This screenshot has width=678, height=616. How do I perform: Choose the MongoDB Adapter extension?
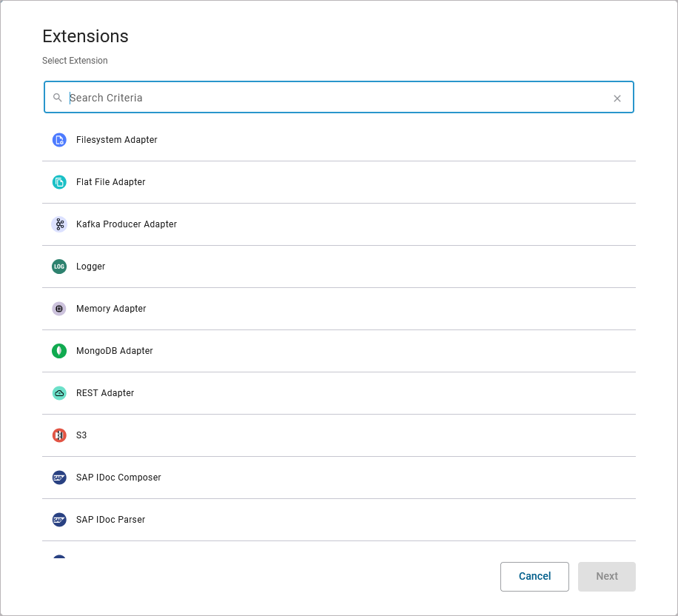(x=115, y=351)
